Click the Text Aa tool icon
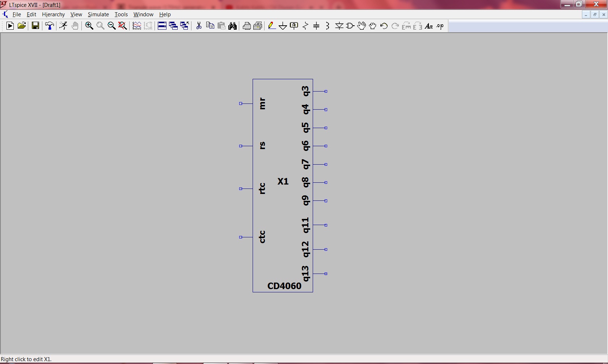 pos(429,26)
